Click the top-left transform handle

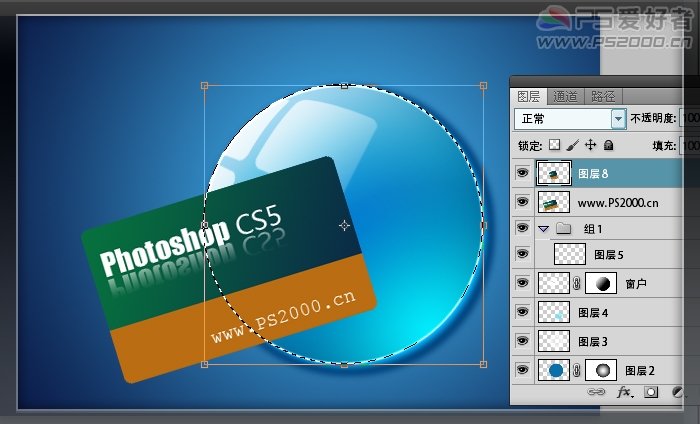(204, 85)
